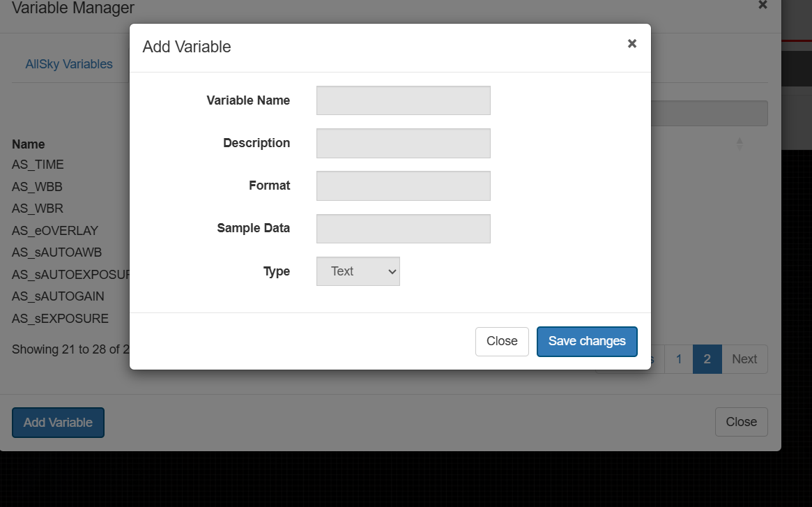The image size is (812, 507).
Task: Switch to the AllSky Variables tab
Action: (69, 64)
